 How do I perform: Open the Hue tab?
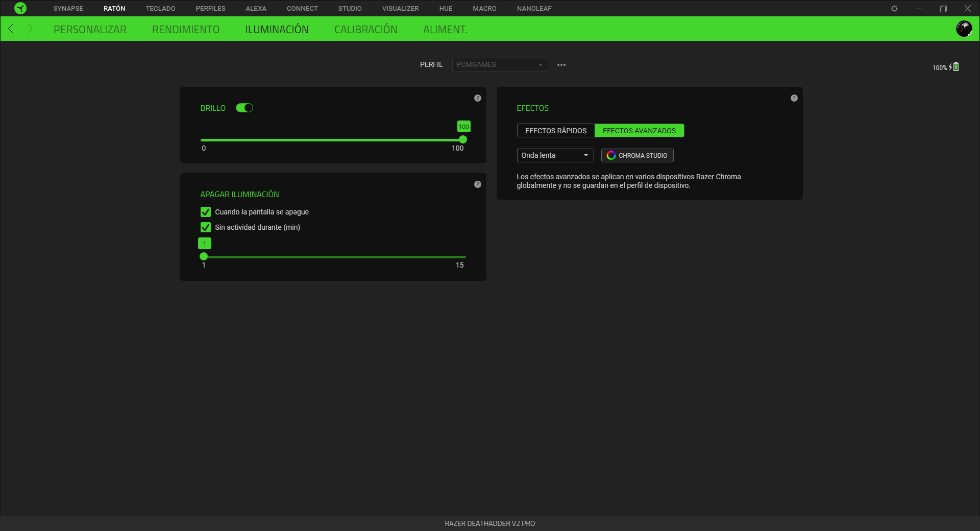pos(446,9)
